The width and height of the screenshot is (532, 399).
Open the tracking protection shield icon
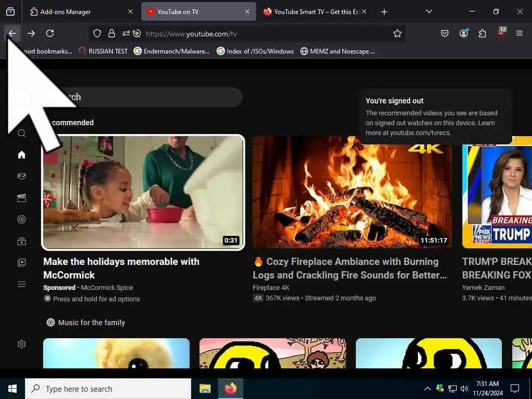point(97,33)
